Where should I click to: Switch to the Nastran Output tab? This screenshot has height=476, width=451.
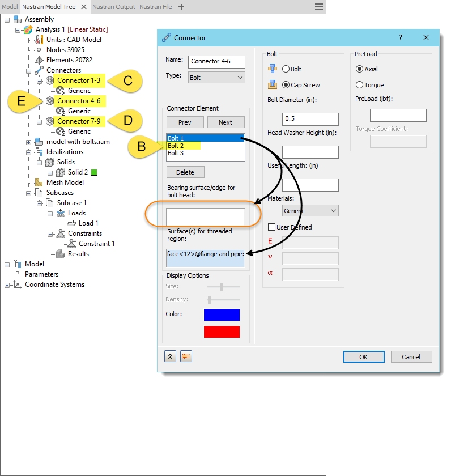pyautogui.click(x=114, y=7)
